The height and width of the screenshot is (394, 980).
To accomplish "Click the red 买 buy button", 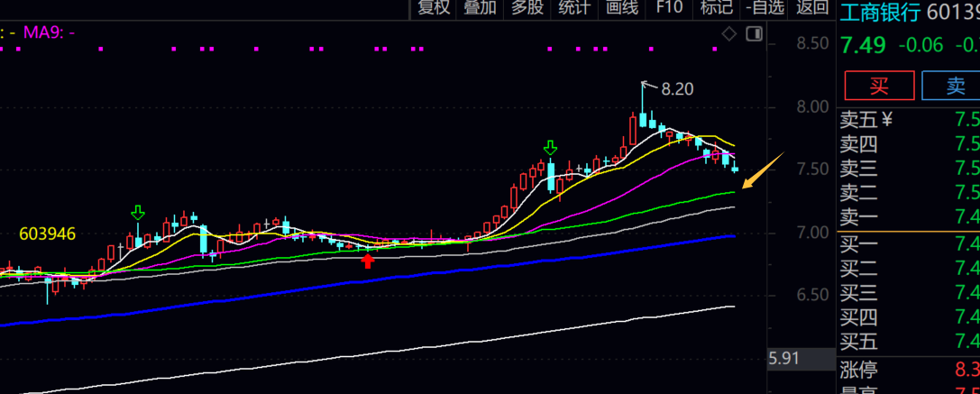I will (x=878, y=86).
